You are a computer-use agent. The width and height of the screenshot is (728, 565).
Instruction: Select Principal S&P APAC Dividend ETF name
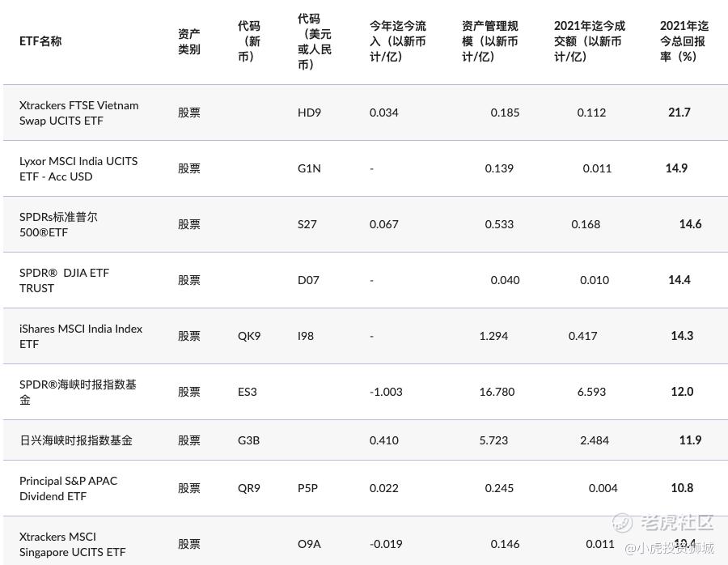pyautogui.click(x=68, y=488)
